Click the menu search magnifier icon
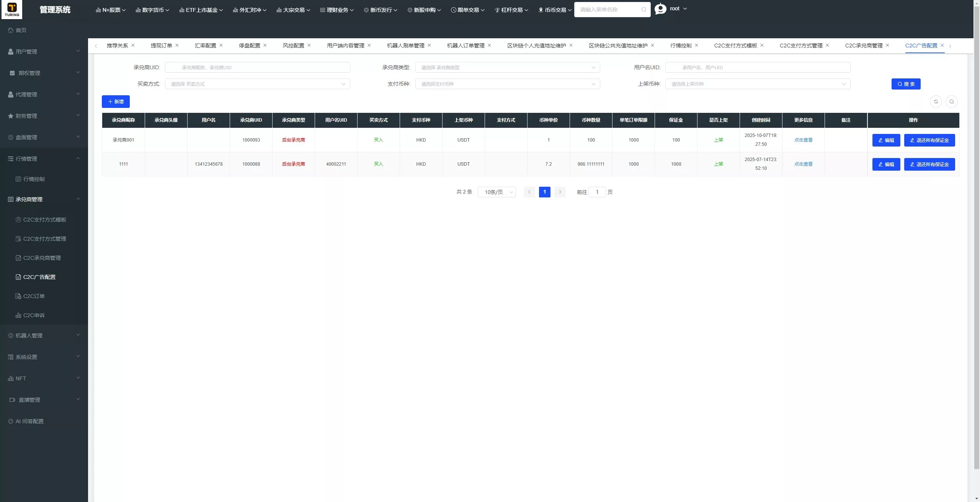The height and width of the screenshot is (502, 980). tap(644, 10)
